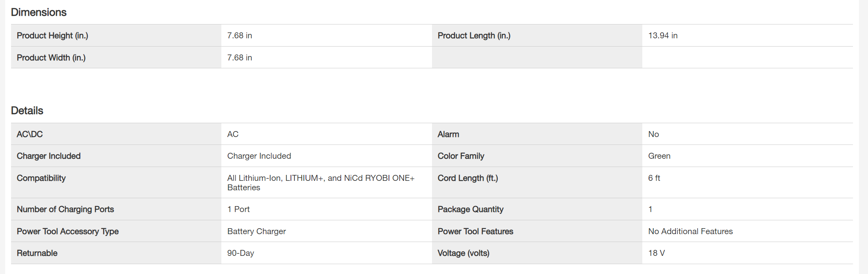Click the 18 V voltage value

(656, 253)
